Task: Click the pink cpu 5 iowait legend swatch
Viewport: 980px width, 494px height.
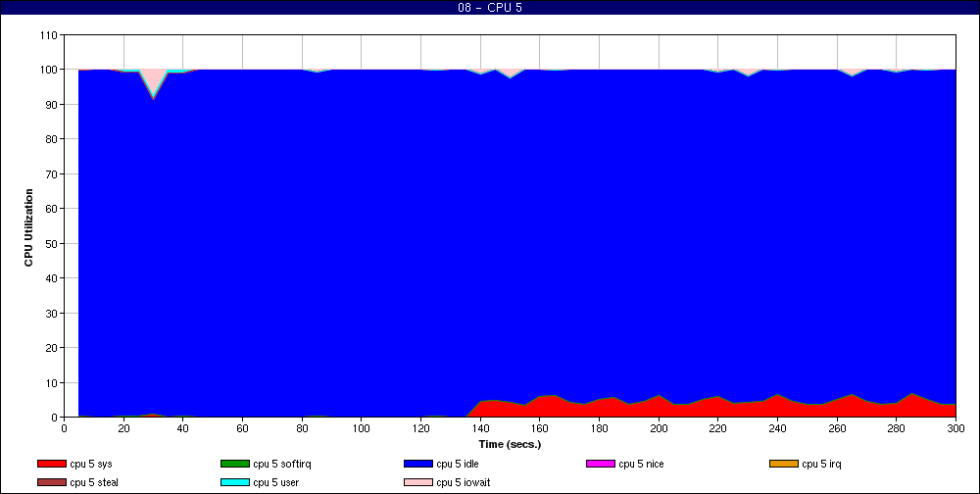Action: 418,483
